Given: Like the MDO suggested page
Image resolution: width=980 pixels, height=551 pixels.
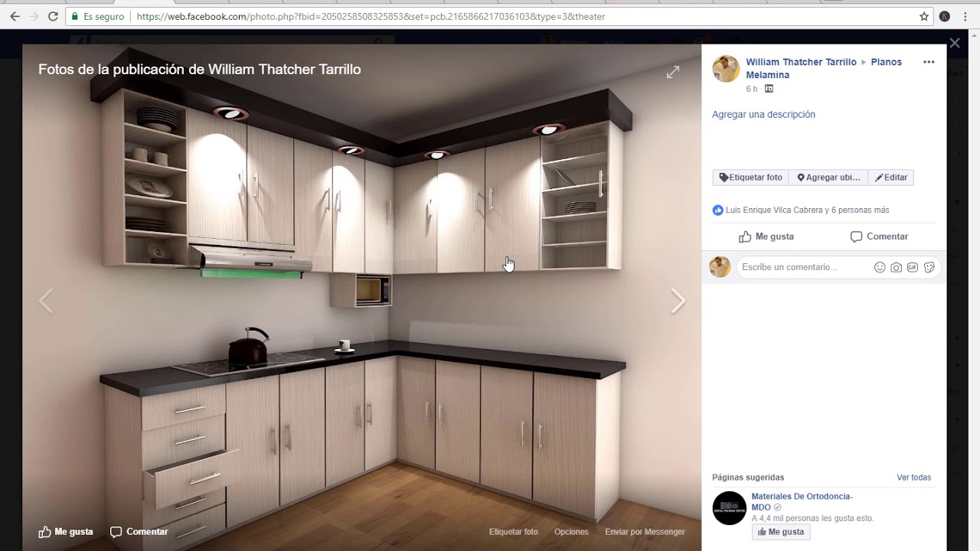Looking at the screenshot, I should 780,532.
